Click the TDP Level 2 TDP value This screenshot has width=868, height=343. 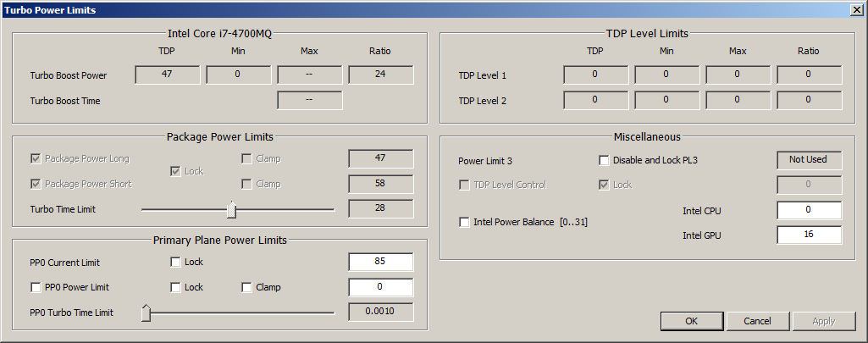[x=595, y=100]
